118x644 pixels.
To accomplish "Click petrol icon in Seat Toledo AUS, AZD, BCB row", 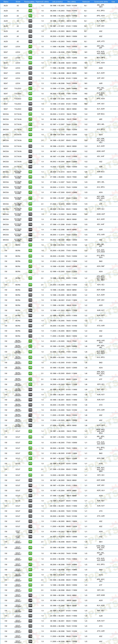I will point(30,94).
